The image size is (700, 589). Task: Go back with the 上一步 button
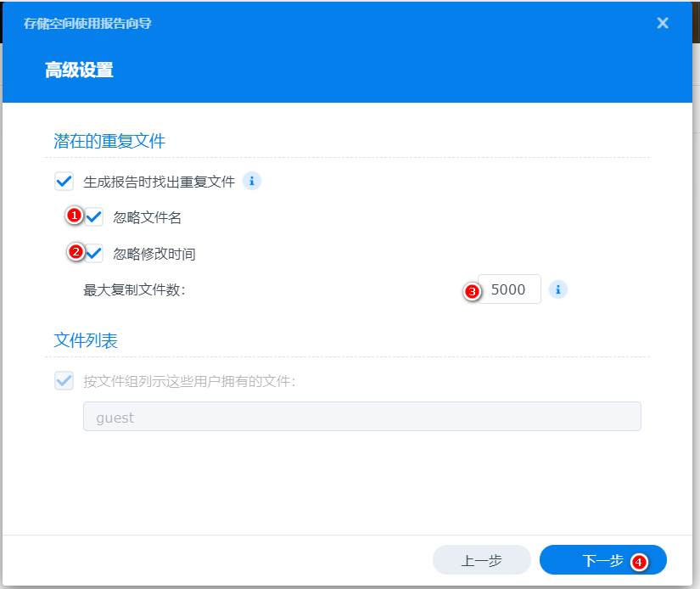[482, 559]
